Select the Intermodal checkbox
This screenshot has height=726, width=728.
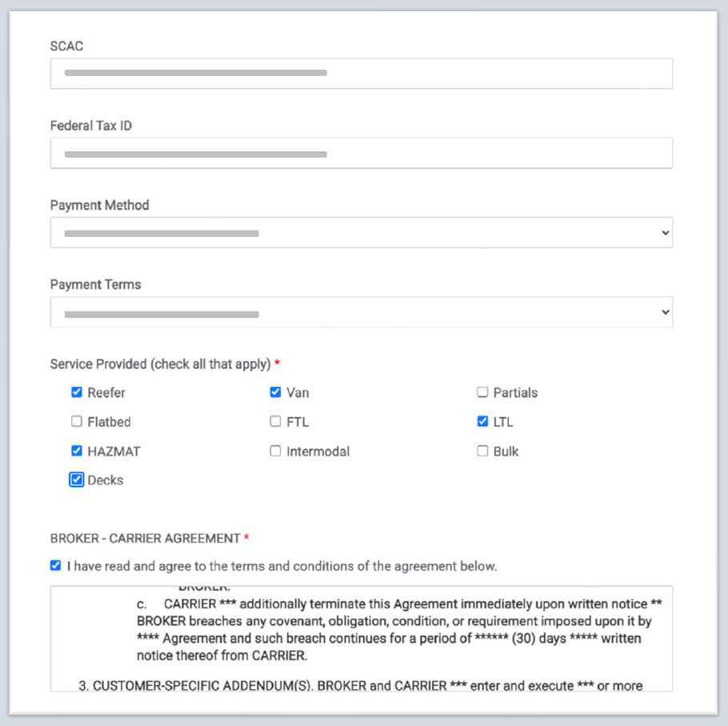[275, 451]
